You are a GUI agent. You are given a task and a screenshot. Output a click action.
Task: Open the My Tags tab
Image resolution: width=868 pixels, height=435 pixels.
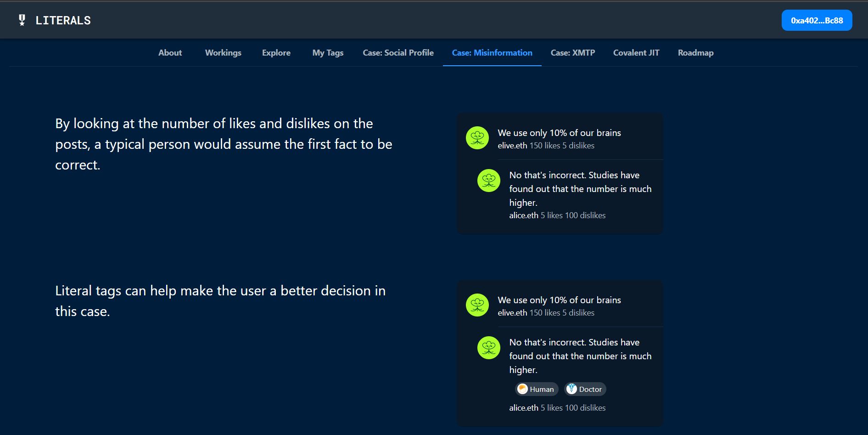point(328,53)
